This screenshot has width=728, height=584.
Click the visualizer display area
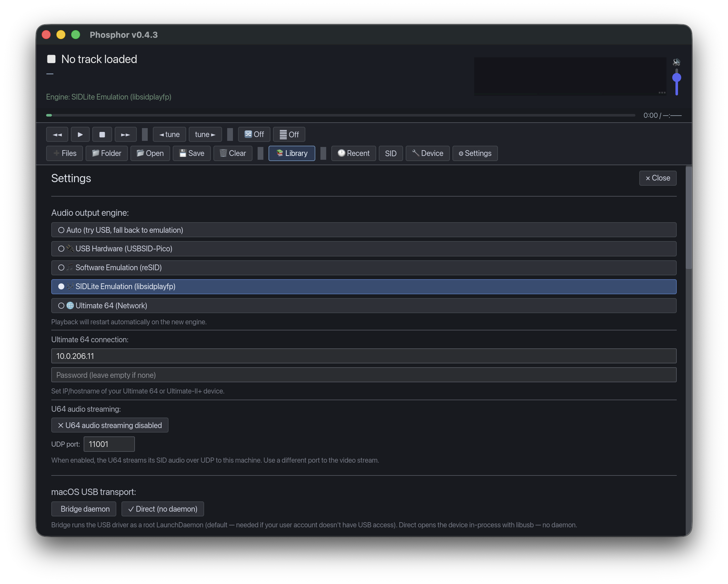pos(570,76)
